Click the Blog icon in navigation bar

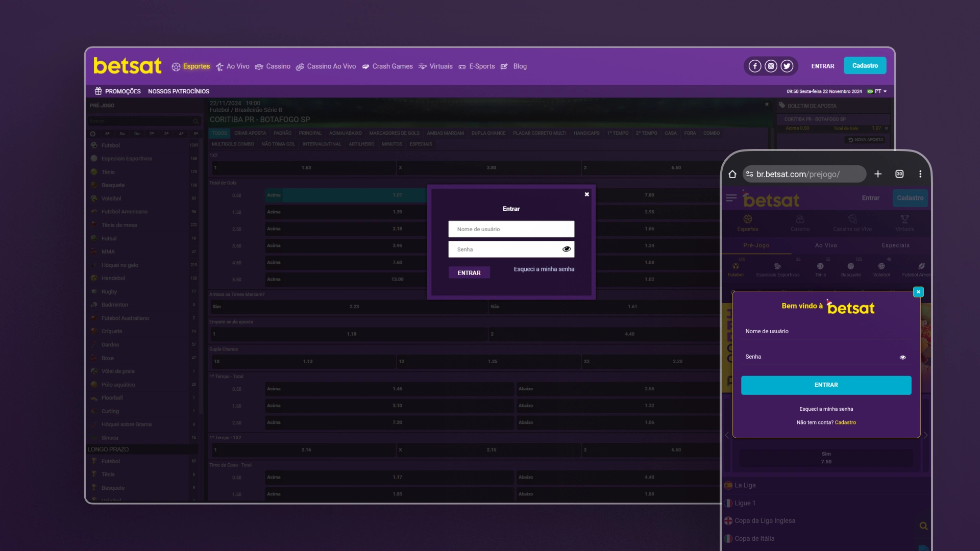point(505,67)
